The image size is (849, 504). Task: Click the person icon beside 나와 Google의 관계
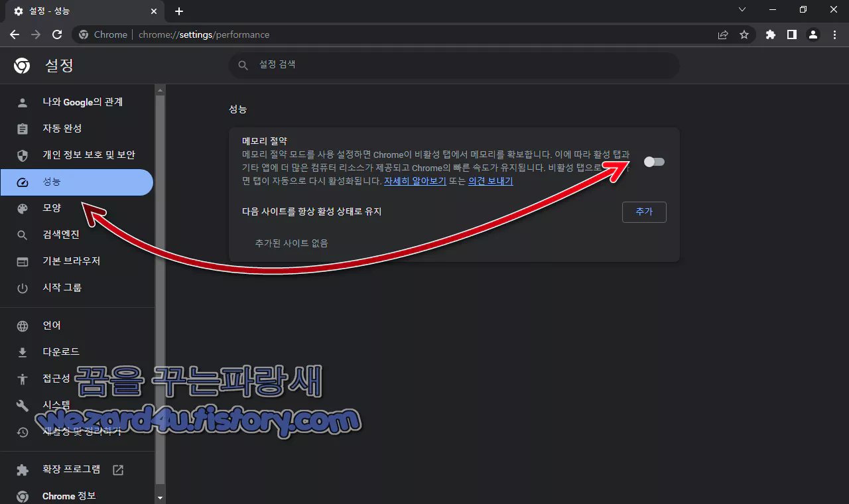coord(23,102)
